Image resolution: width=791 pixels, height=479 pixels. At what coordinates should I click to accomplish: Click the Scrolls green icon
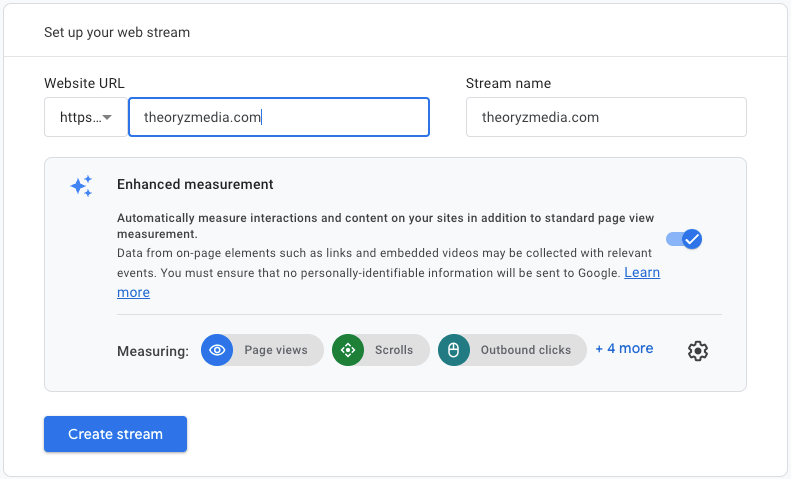pyautogui.click(x=348, y=350)
